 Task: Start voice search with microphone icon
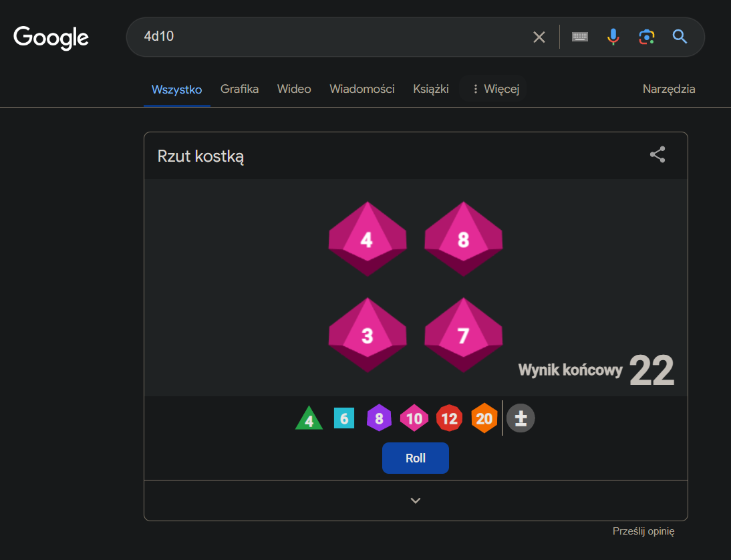[x=613, y=37]
